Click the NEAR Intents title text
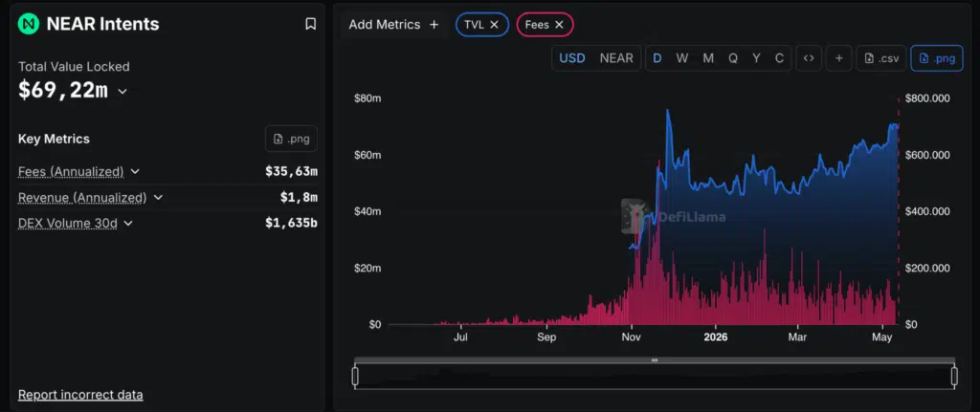The width and height of the screenshot is (980, 412). [x=103, y=24]
